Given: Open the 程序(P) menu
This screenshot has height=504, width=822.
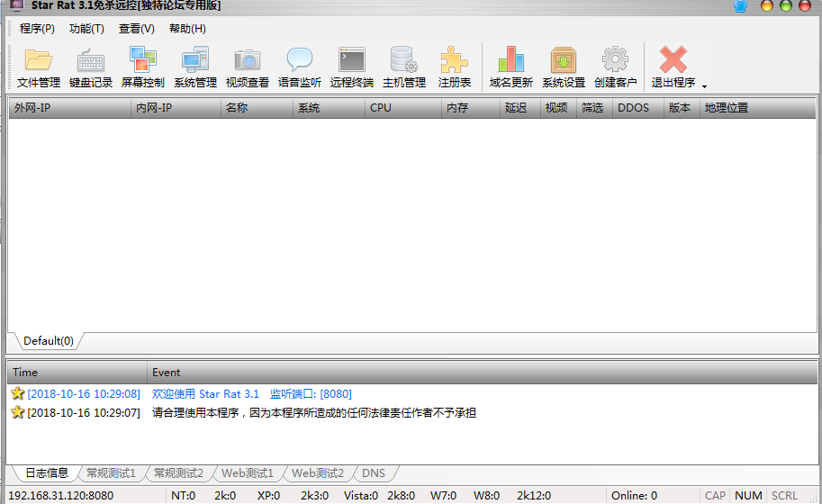Looking at the screenshot, I should (x=37, y=28).
